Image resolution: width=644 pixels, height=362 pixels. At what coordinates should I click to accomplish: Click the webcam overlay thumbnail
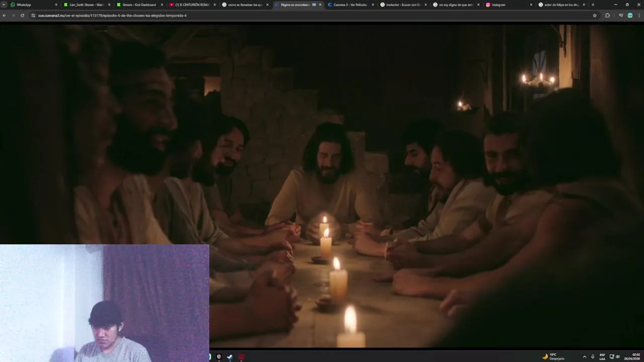105,303
